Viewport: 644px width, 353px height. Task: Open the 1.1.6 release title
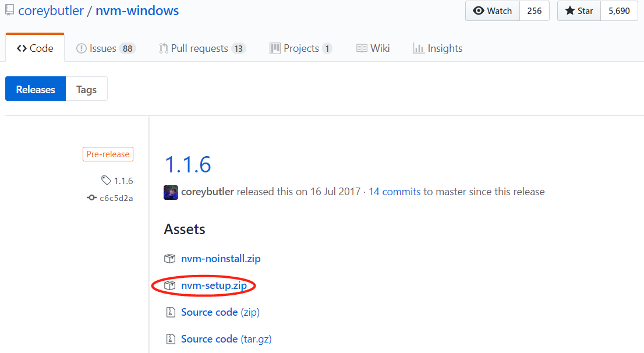pos(187,164)
